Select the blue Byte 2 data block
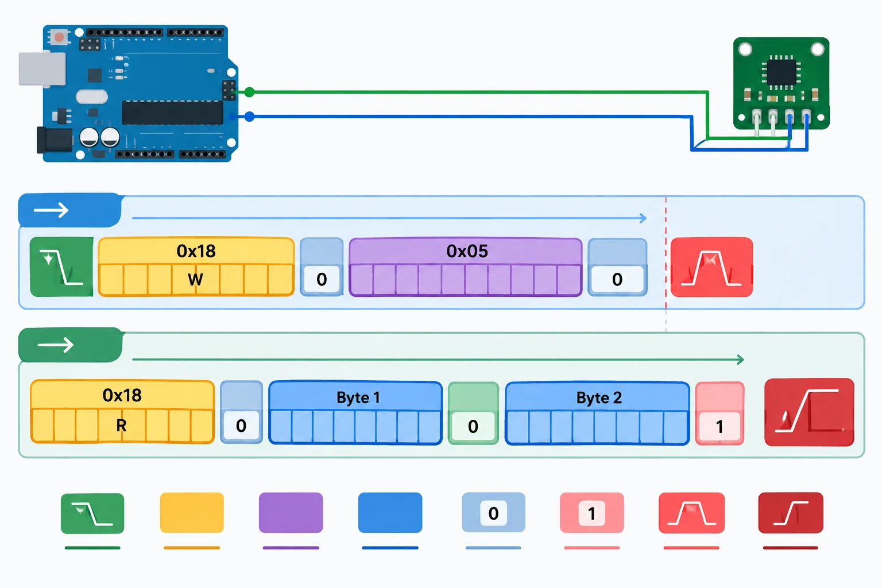This screenshot has width=882, height=588. click(x=597, y=413)
